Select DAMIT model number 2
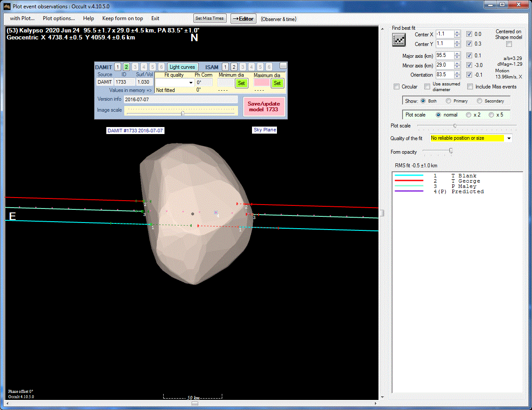The height and width of the screenshot is (410, 532). click(x=126, y=67)
